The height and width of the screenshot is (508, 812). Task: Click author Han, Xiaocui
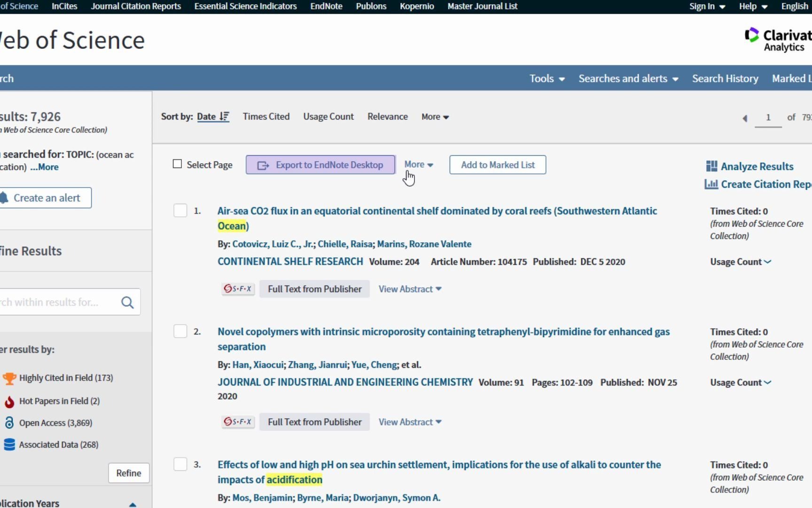tap(258, 365)
